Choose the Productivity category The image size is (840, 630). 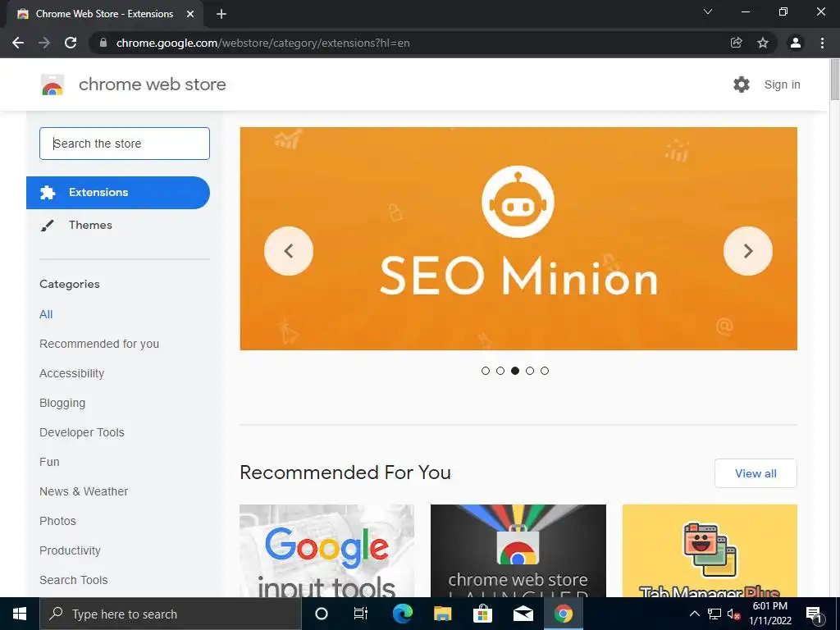coord(71,550)
